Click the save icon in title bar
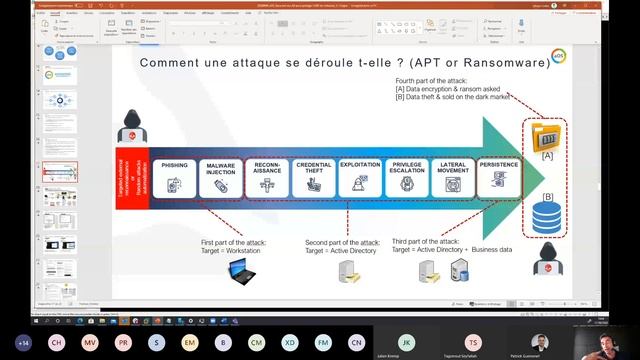This screenshot has height=360, width=640. (x=90, y=5)
